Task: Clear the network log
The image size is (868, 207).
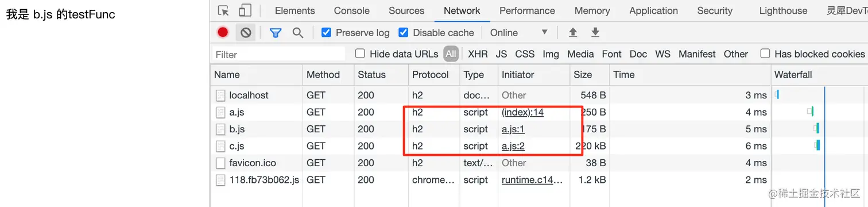Action: 246,33
